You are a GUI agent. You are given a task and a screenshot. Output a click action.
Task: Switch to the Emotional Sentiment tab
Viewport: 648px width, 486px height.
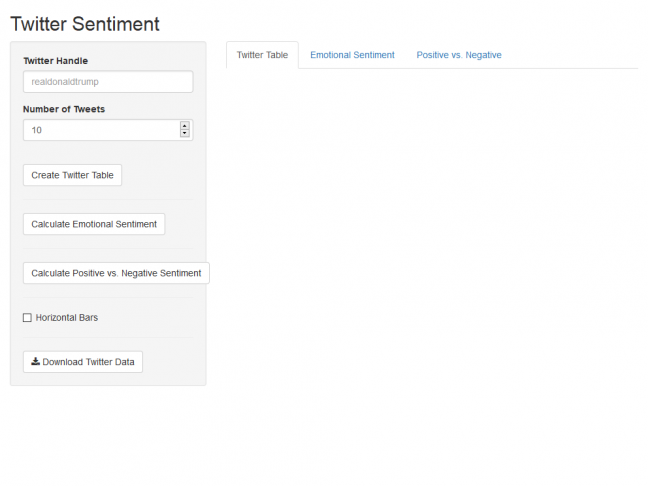(352, 55)
